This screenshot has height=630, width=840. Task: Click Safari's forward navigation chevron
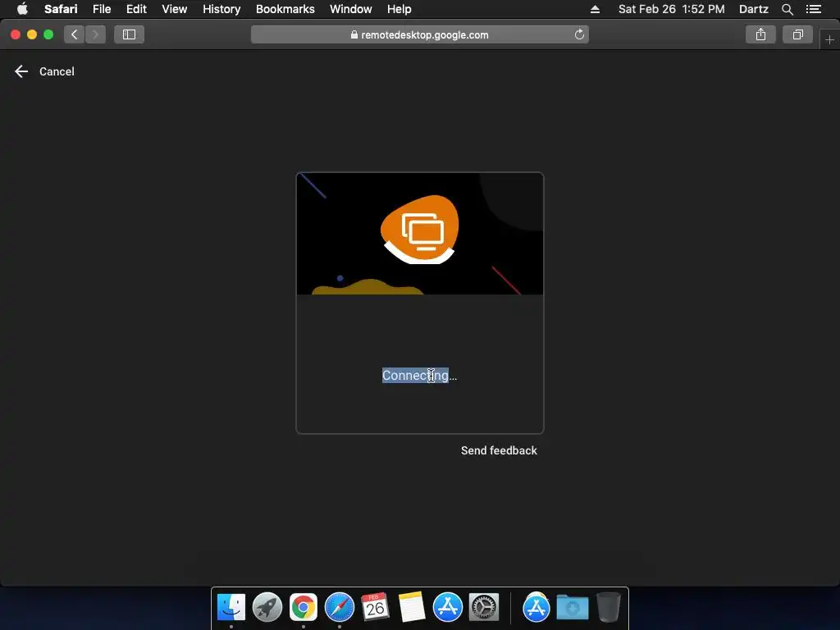coord(95,34)
